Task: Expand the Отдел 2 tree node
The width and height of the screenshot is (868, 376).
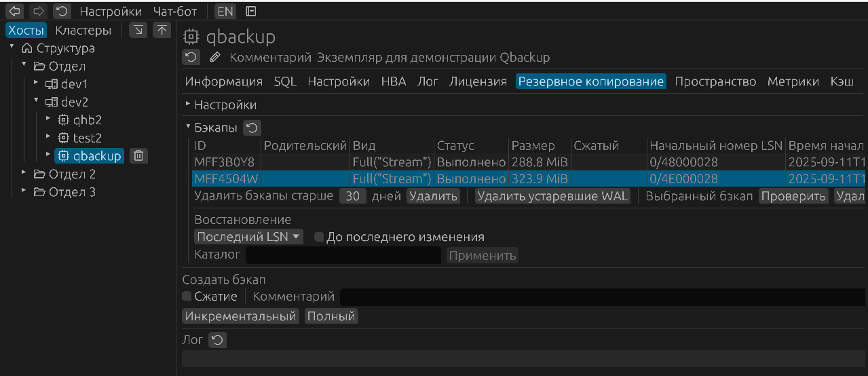Action: pos(24,174)
